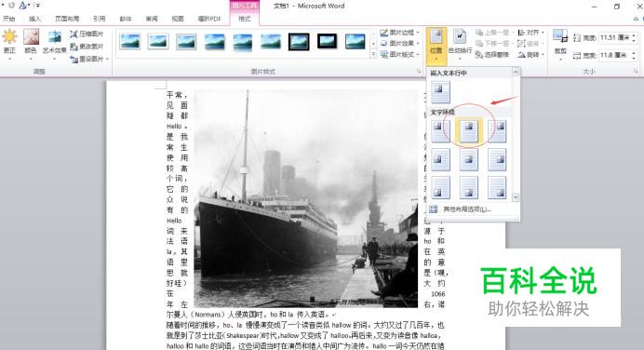
Task: Edit the 宽度 width field 11.8 厘米
Action: point(615,55)
